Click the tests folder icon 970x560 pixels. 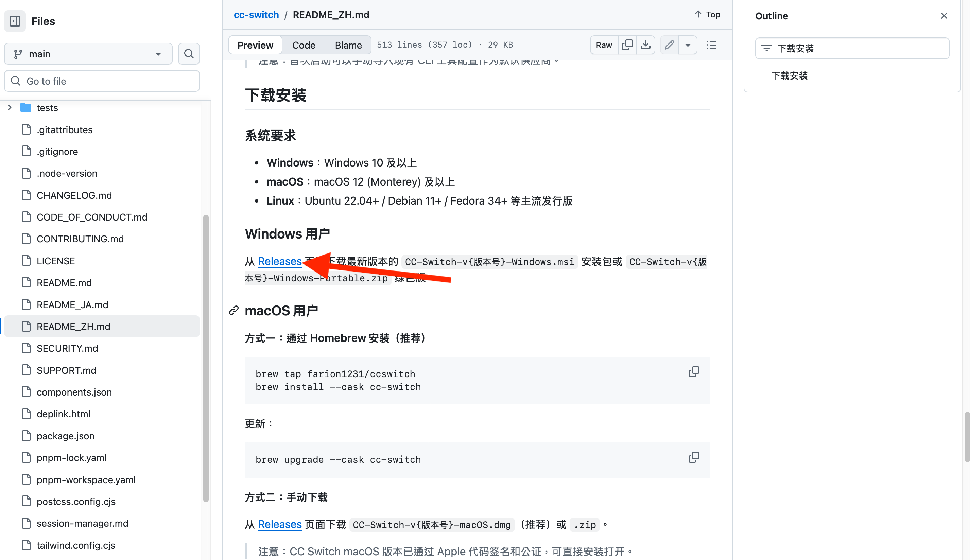[x=26, y=108]
